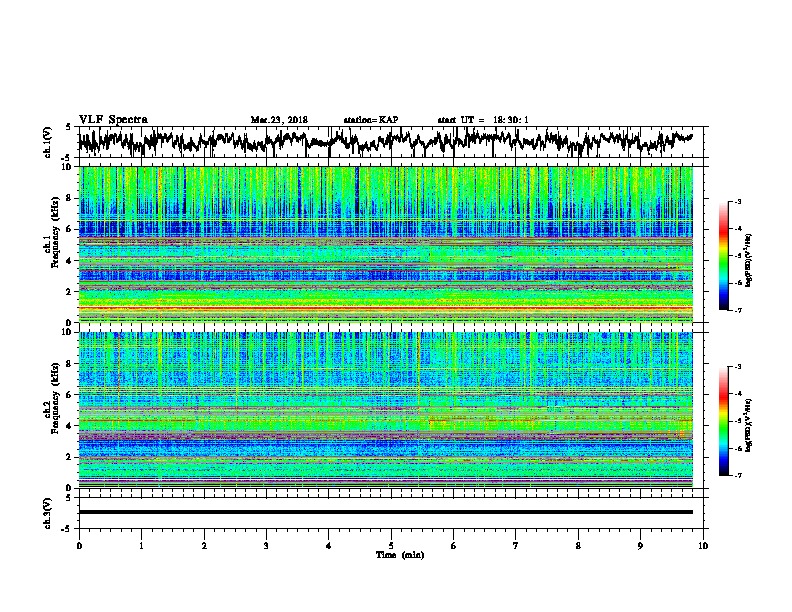Image resolution: width=792 pixels, height=612 pixels.
Task: Select the ch.2 colorbar log(PSD) label
Action: [x=749, y=425]
